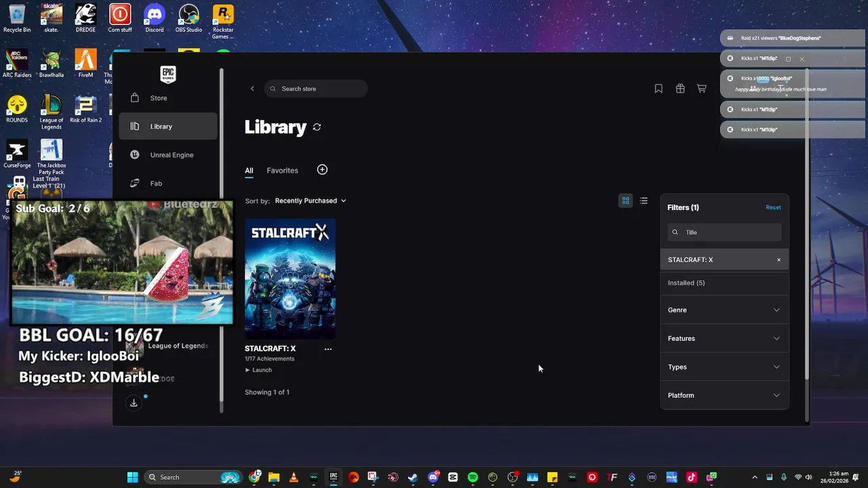Switch to the All tab

coord(249,171)
